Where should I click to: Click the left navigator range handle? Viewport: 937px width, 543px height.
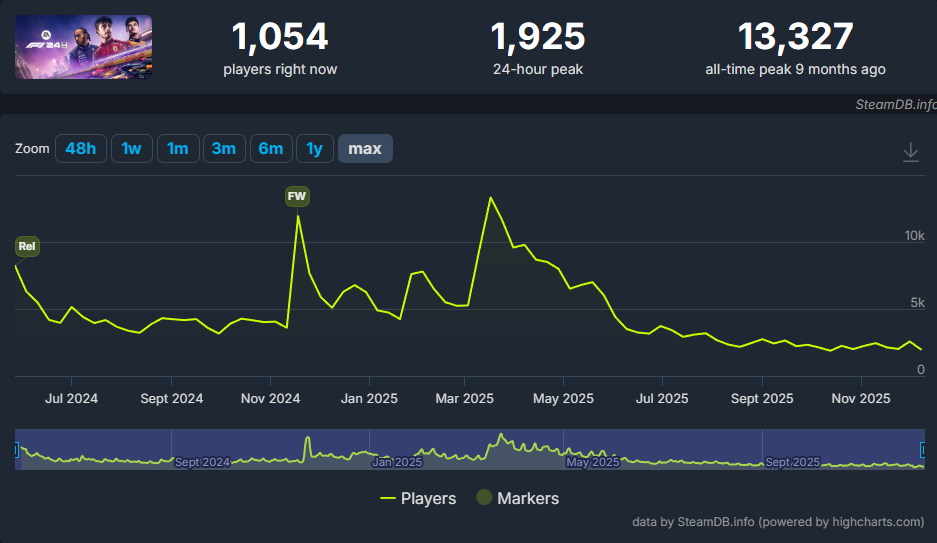click(x=16, y=451)
